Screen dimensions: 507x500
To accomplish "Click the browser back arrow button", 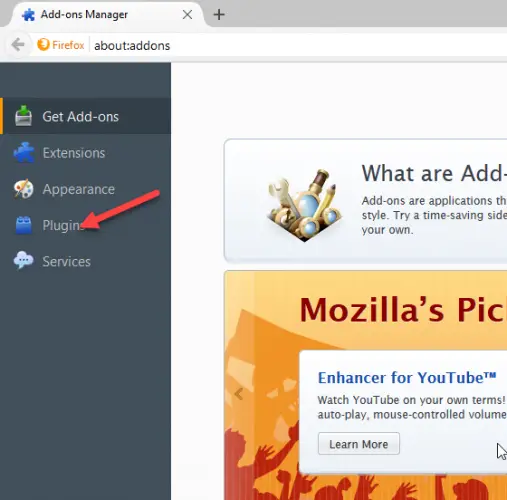I will tap(18, 44).
